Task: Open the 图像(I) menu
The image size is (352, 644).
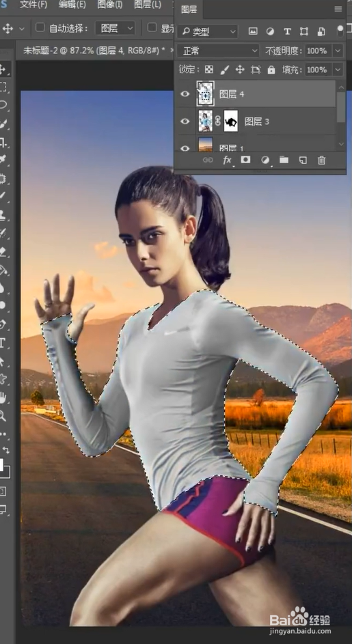Action: pyautogui.click(x=110, y=5)
